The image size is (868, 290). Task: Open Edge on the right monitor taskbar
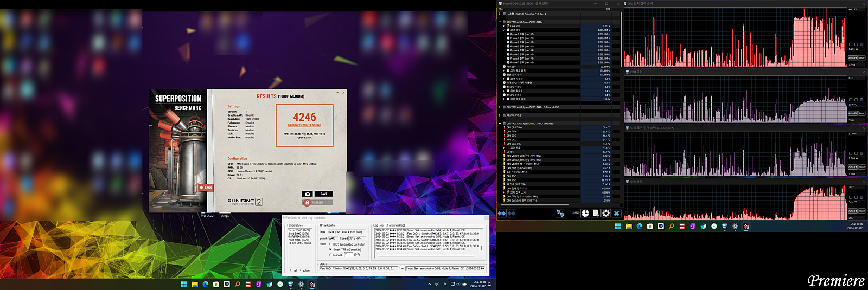639,227
